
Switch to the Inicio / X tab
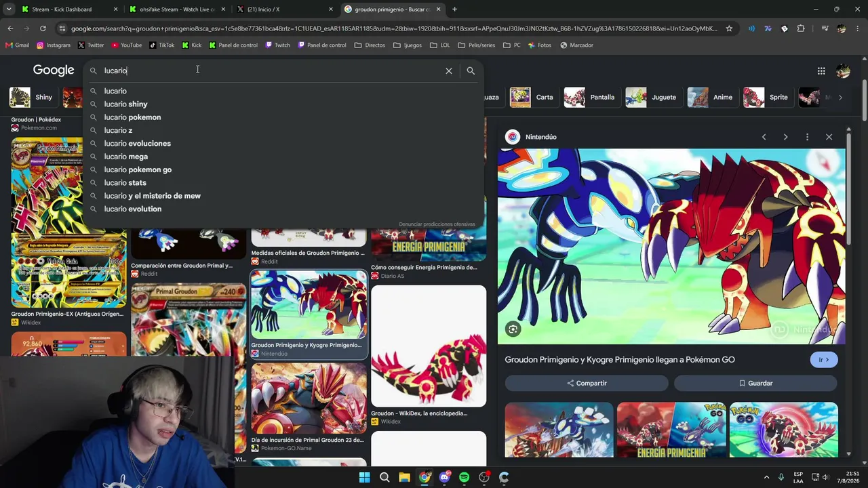285,9
